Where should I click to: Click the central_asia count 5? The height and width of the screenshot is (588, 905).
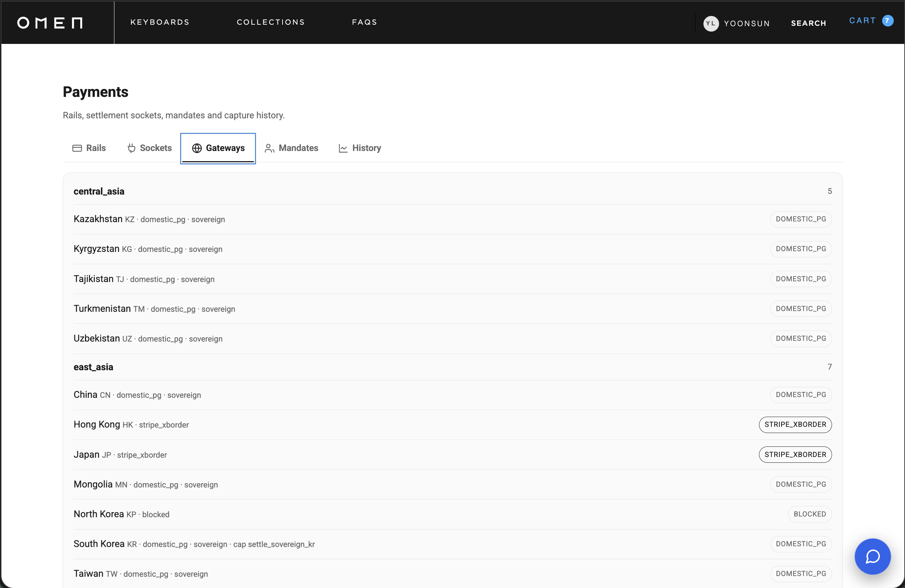coord(829,191)
